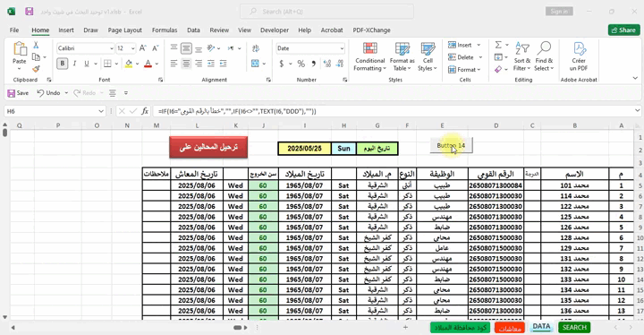The width and height of the screenshot is (644, 335).
Task: Toggle Bottom Align
Action: pos(199,48)
